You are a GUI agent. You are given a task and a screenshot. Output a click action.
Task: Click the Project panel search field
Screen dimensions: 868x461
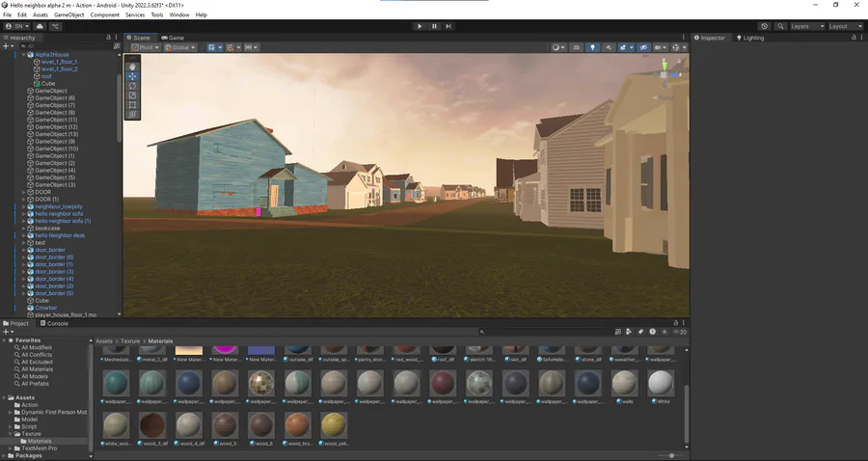click(x=545, y=332)
